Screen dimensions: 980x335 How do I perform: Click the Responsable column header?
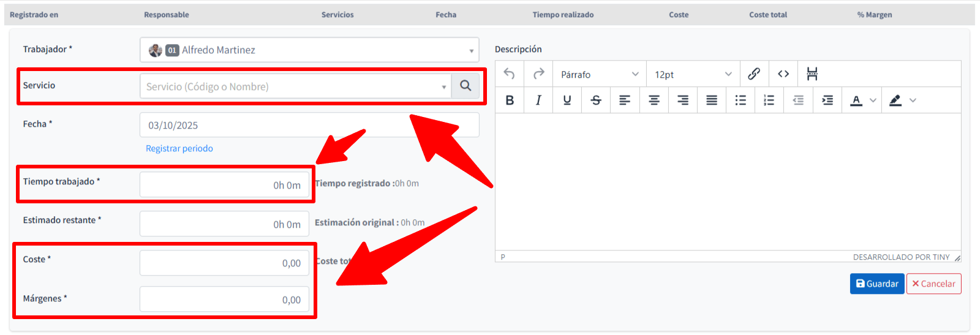pos(167,15)
